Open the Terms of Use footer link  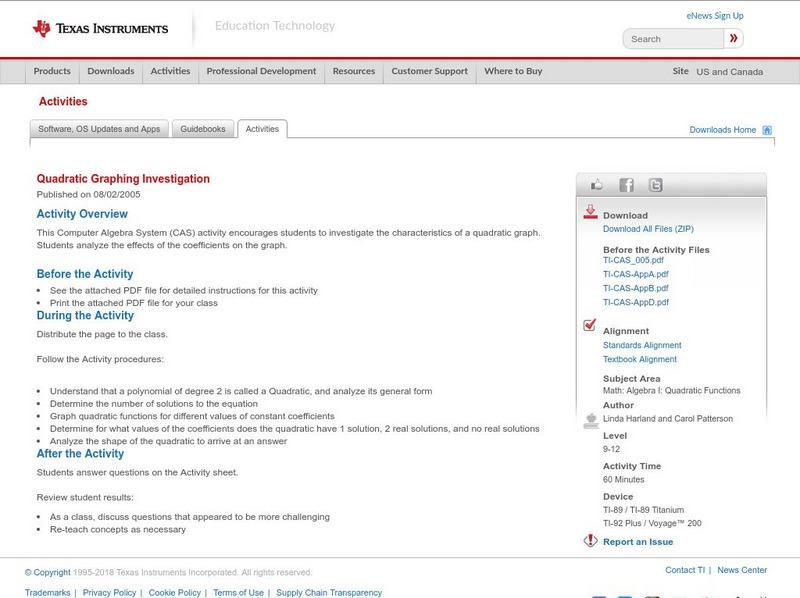(238, 593)
